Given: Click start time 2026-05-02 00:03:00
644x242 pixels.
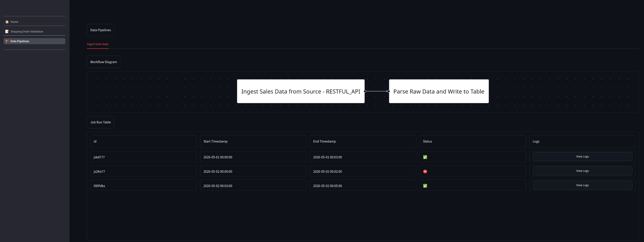Looking at the screenshot, I should pyautogui.click(x=253, y=185).
